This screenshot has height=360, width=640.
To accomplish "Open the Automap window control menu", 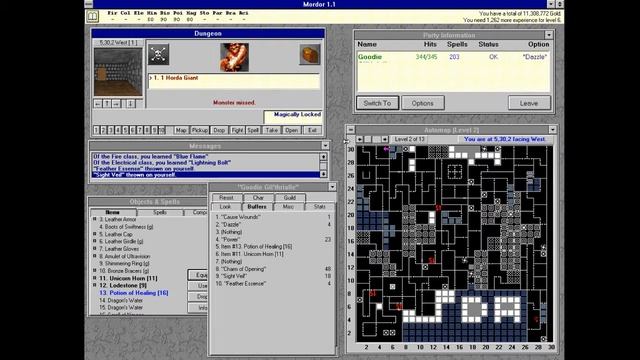I will [351, 130].
